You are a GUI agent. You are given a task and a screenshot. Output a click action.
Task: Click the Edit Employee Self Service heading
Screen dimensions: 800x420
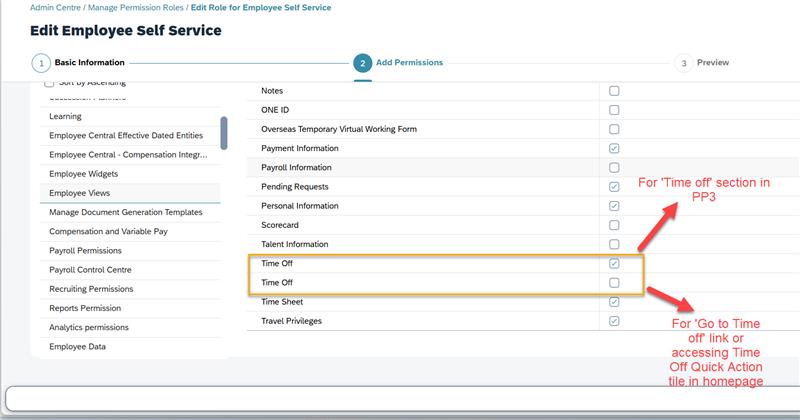pyautogui.click(x=126, y=31)
